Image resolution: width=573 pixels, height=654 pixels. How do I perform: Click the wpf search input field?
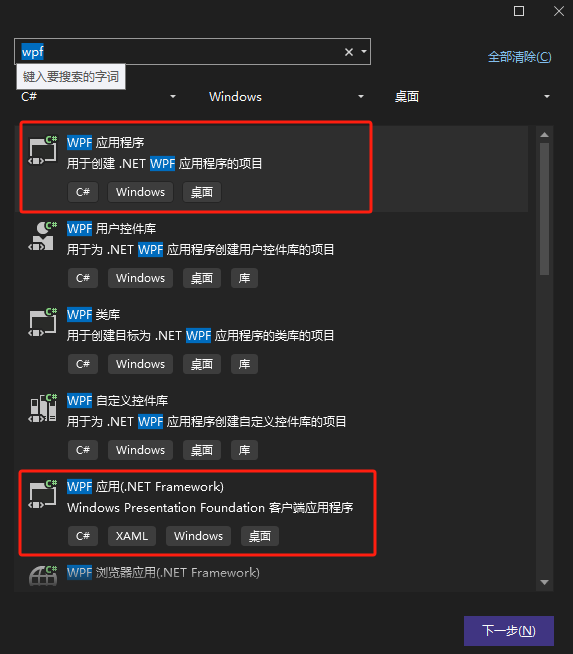(x=179, y=52)
